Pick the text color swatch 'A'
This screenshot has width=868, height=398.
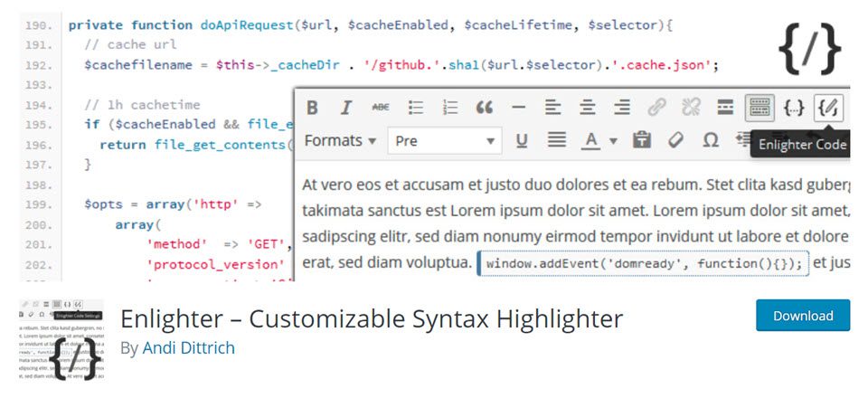tap(591, 140)
